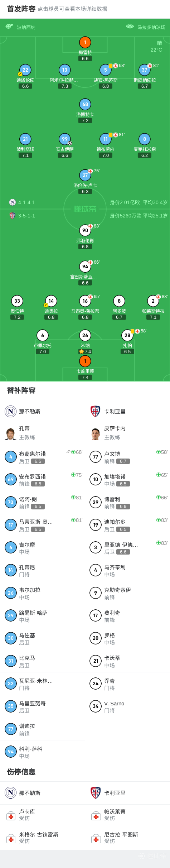Click substitute 博雷利 number 29 row
The width and height of the screenshot is (170, 868).
coord(127,502)
